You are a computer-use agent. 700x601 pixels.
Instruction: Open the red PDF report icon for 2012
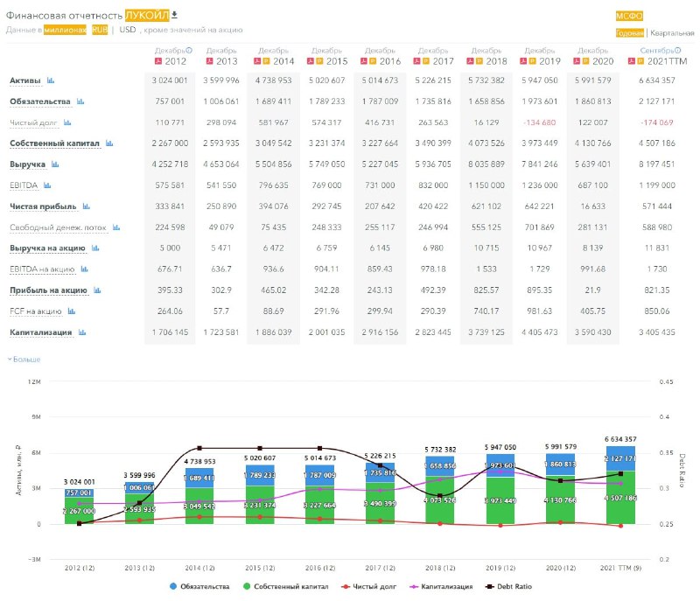click(158, 60)
